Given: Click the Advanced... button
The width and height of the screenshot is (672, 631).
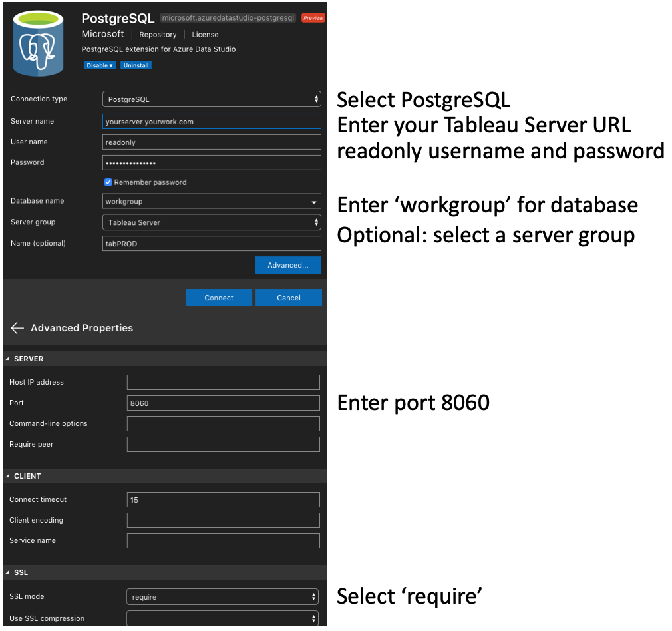Looking at the screenshot, I should tap(288, 265).
